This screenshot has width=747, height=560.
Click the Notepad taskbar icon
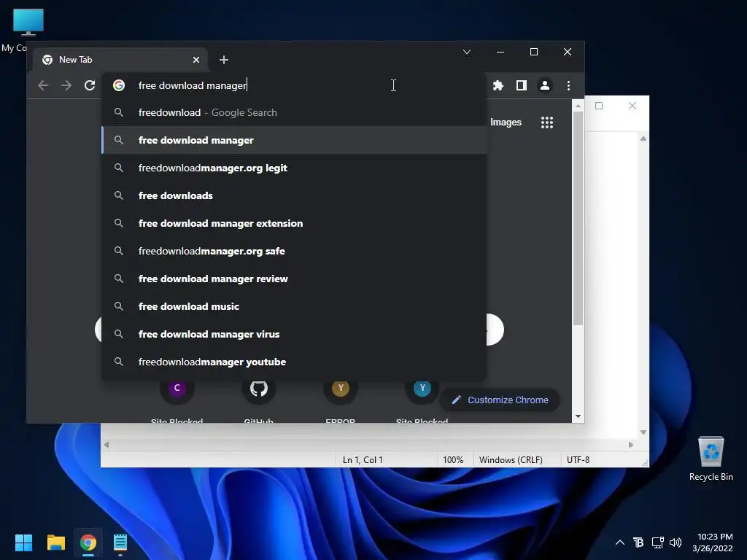[120, 542]
